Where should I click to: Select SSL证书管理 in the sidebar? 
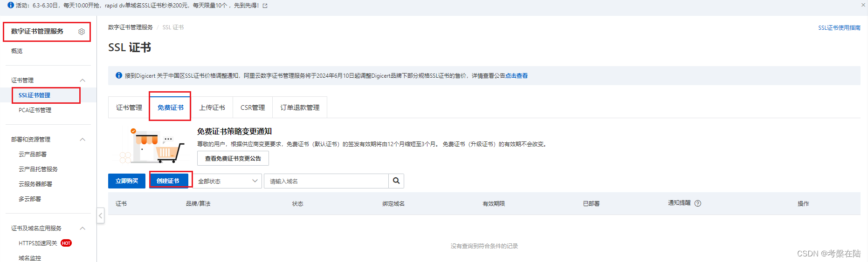click(34, 95)
